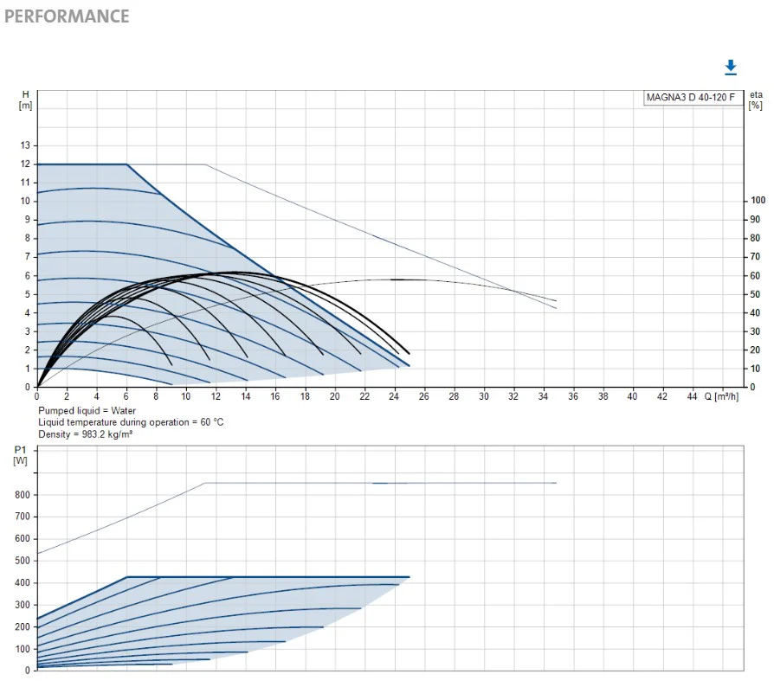Click the 'Density = 983.2 kg/m³' text
Image resolution: width=774 pixels, height=700 pixels.
[86, 434]
